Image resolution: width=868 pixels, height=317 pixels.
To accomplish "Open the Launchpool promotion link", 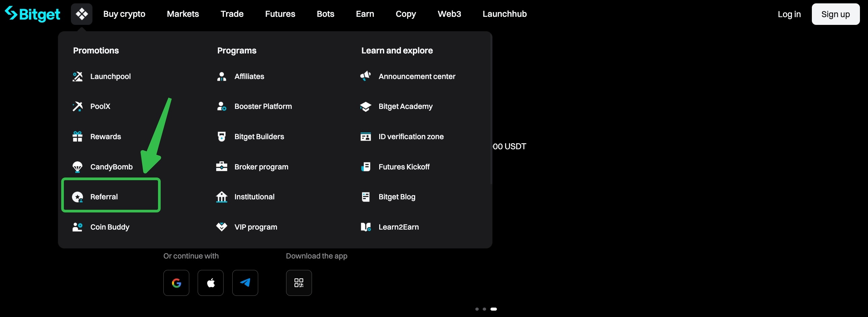I will click(111, 76).
